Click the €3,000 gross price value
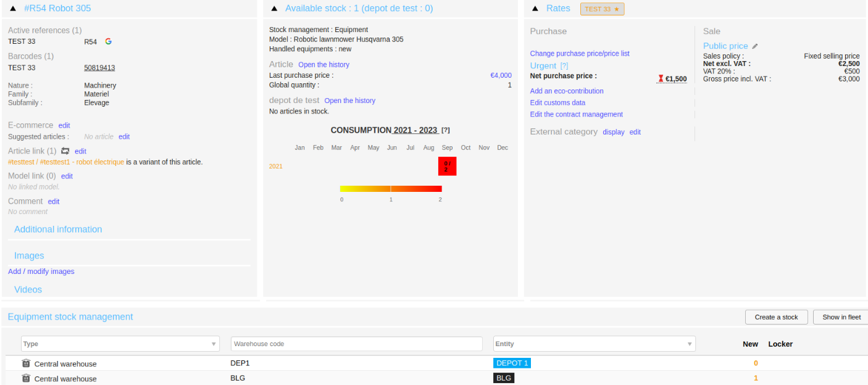Screen dimensions: 868x385 click(849, 79)
